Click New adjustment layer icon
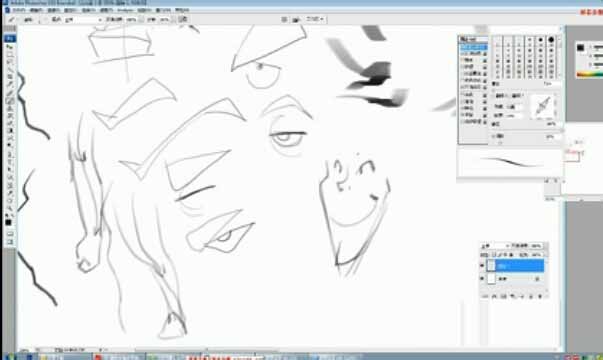 [513, 296]
